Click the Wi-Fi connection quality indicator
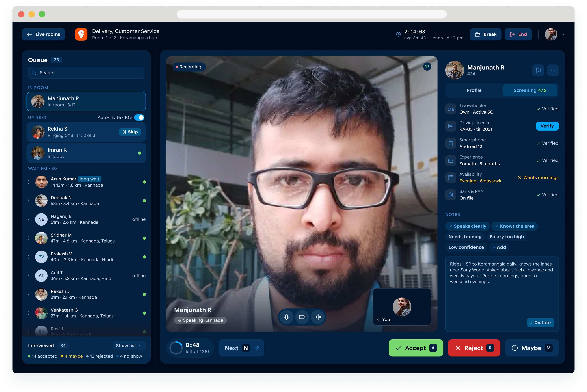Viewport: 587px width, 392px height. [427, 67]
